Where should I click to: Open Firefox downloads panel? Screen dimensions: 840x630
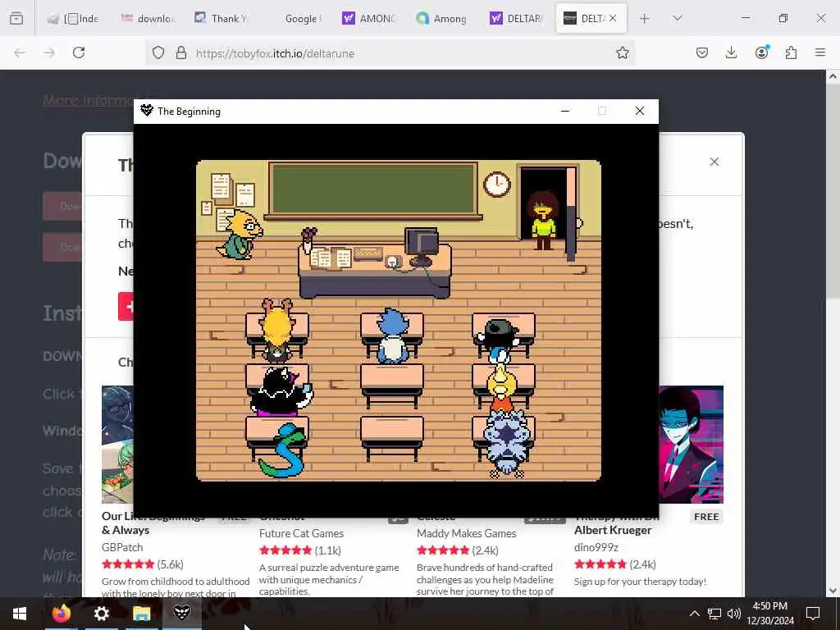coord(731,52)
